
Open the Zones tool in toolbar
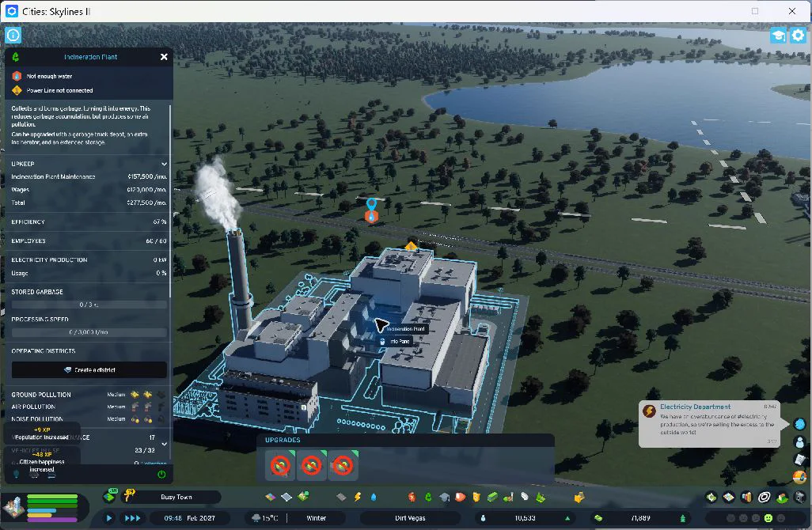click(271, 497)
